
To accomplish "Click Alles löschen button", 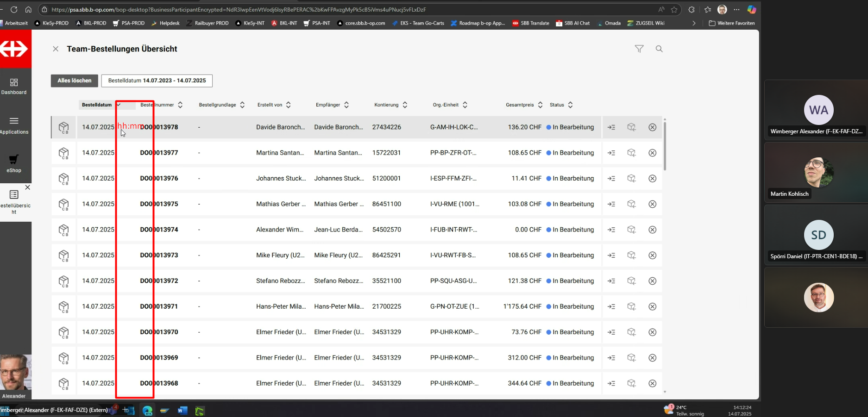I will pyautogui.click(x=74, y=81).
